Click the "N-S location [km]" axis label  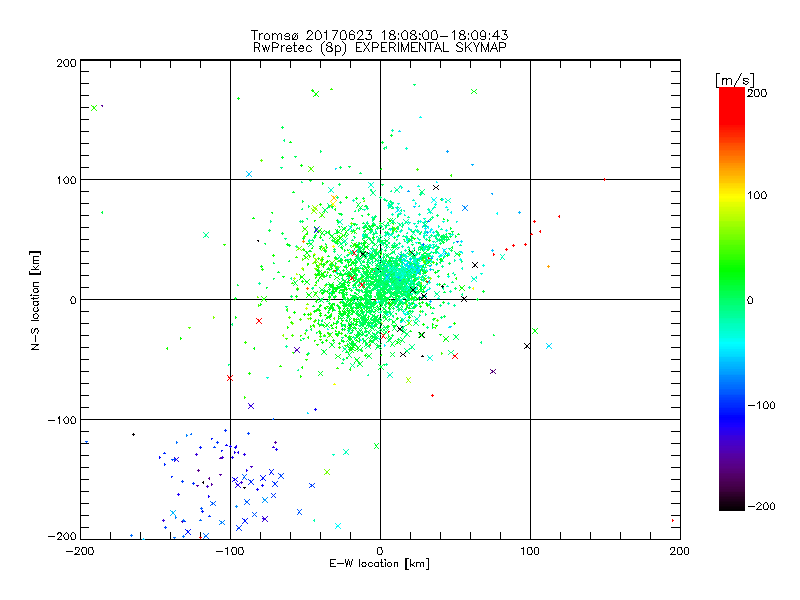click(35, 300)
